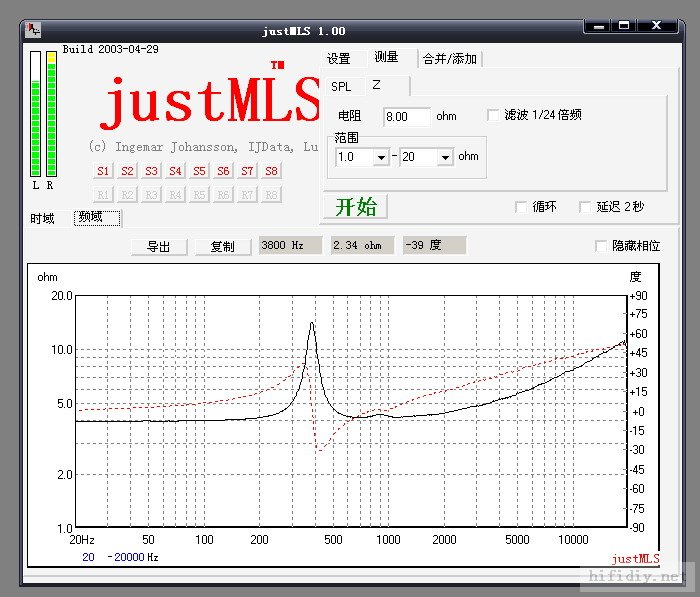Switch to the SPL tab

click(x=341, y=87)
